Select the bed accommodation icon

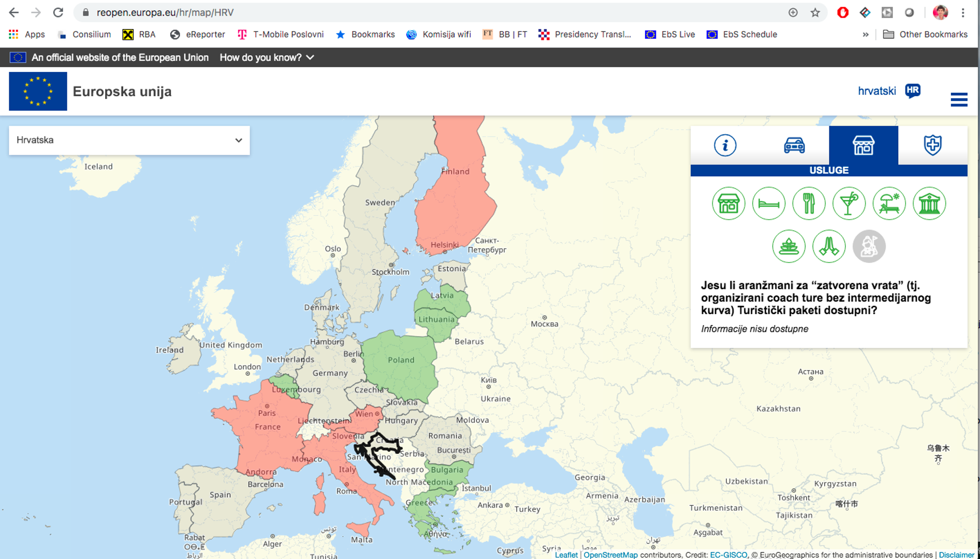tap(768, 204)
